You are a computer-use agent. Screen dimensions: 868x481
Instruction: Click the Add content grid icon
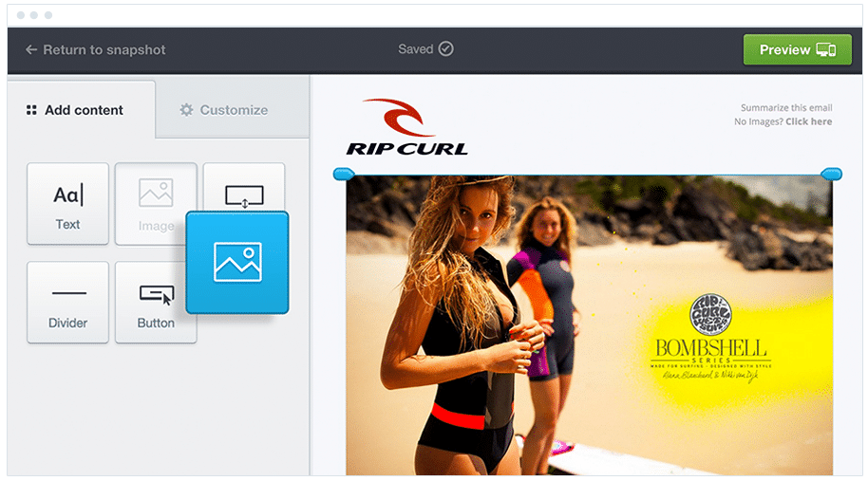(x=31, y=110)
